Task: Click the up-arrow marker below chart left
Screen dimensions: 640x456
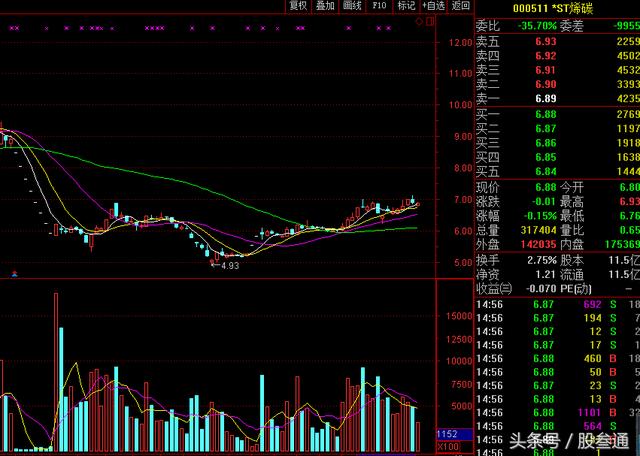Action: point(14,272)
